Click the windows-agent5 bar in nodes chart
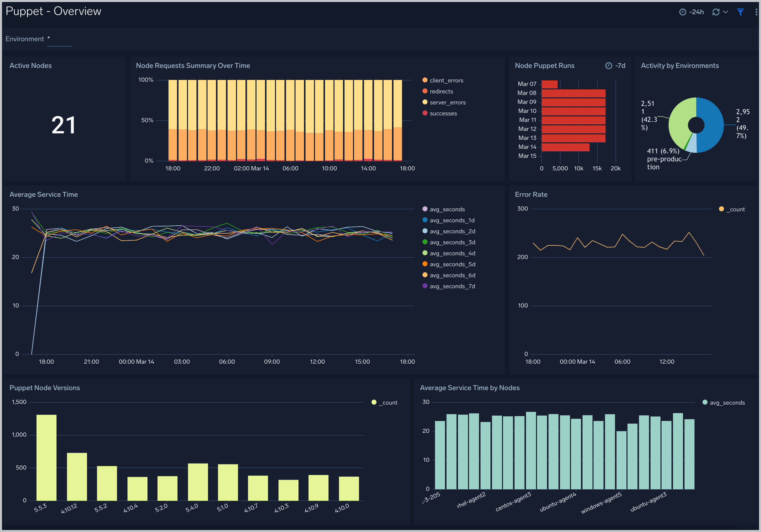 click(x=621, y=460)
